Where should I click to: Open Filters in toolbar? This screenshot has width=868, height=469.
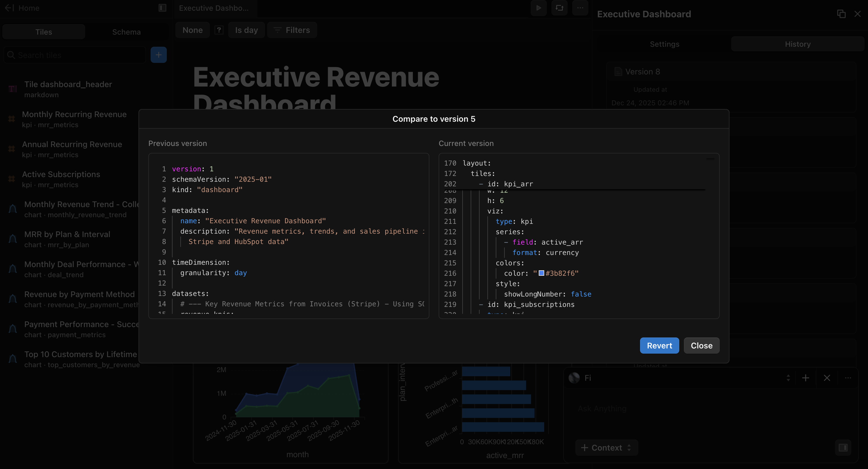292,30
